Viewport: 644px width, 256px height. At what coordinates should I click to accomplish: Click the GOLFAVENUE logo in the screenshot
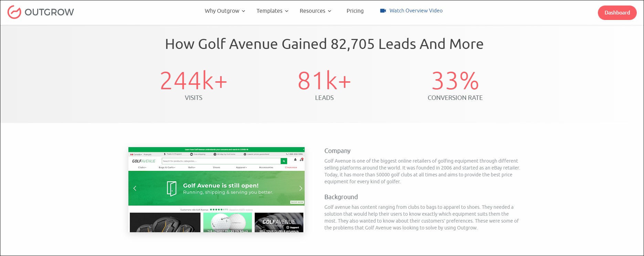pyautogui.click(x=144, y=161)
